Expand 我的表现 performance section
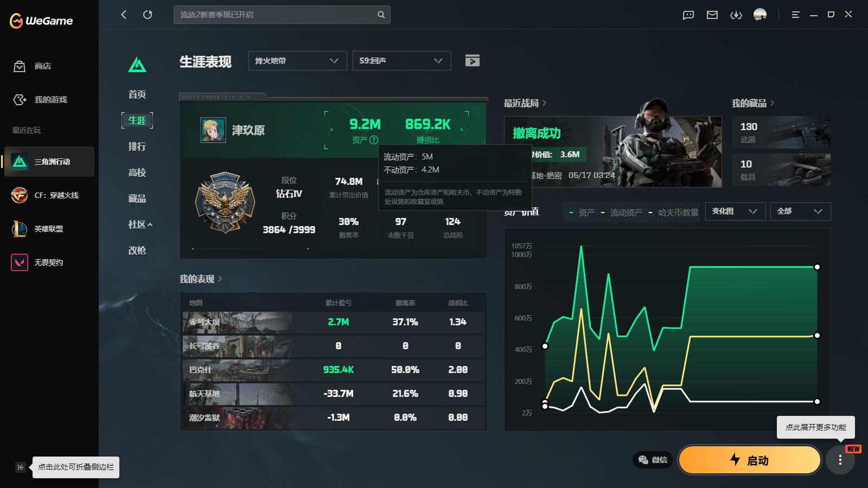Viewport: 868px width, 488px height. point(201,279)
